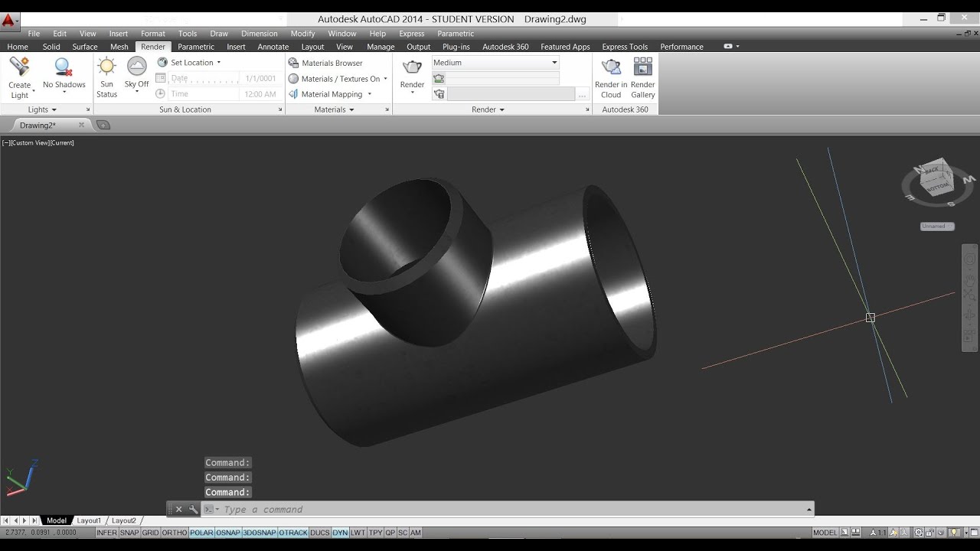Switch to the Annotate ribbon tab
The width and height of the screenshot is (980, 551).
[x=273, y=47]
